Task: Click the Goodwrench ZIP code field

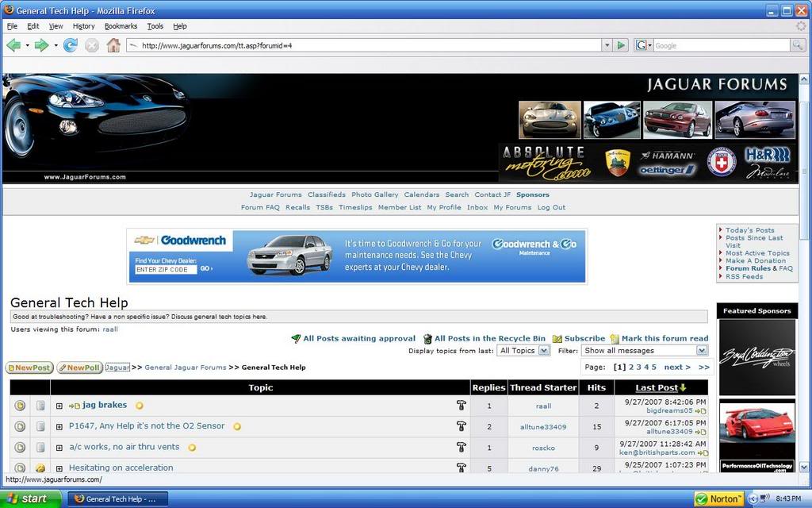Action: [166, 270]
